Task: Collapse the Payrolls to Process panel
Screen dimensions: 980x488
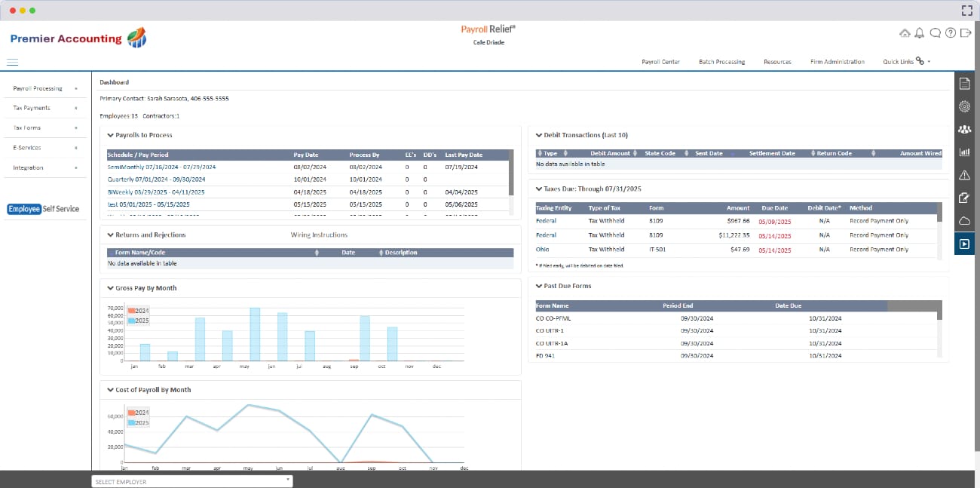Action: click(110, 136)
